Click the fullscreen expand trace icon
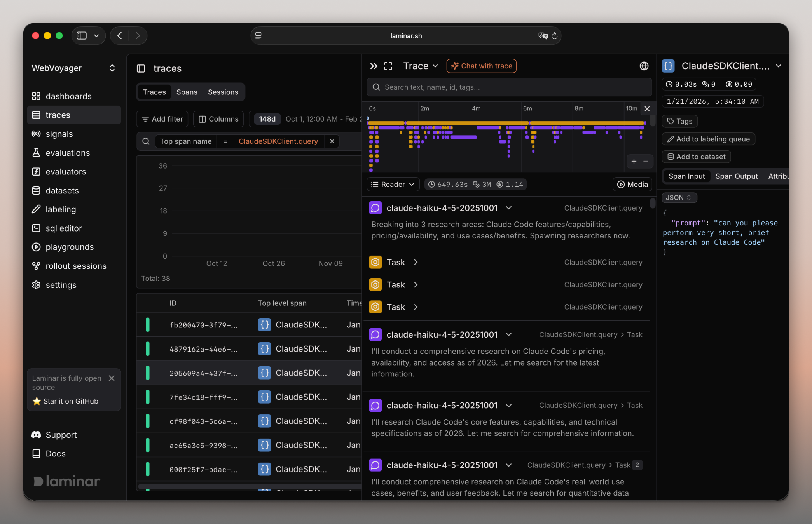The height and width of the screenshot is (524, 812). click(x=388, y=66)
